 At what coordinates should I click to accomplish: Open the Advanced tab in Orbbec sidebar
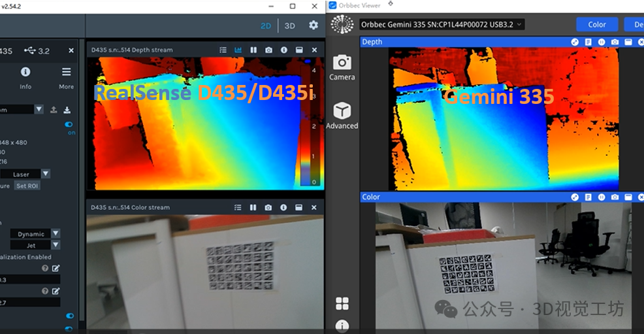point(342,116)
